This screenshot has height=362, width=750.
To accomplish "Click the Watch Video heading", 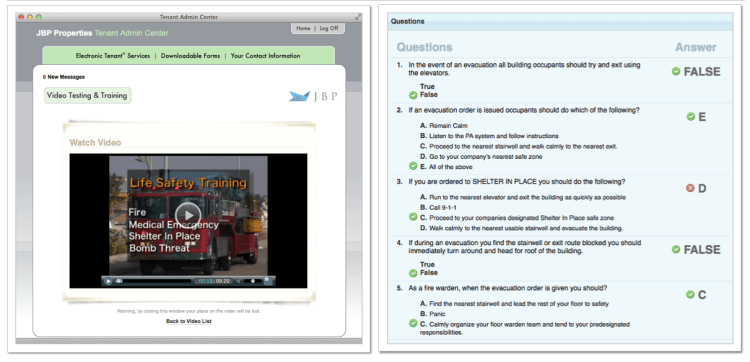I will tap(95, 143).
